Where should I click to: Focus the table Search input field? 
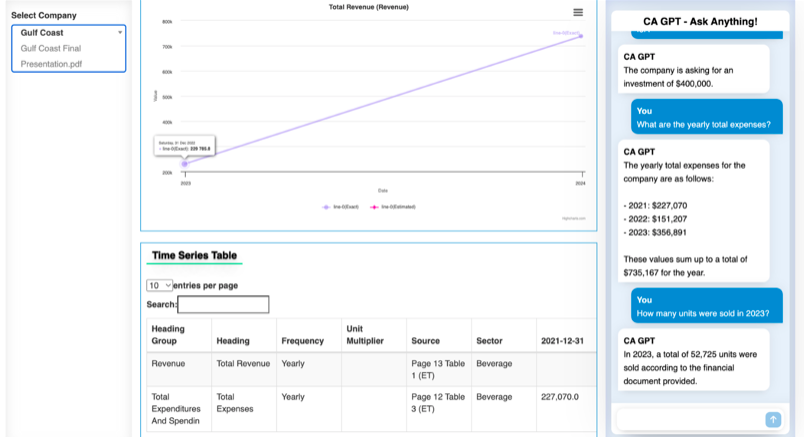point(223,304)
